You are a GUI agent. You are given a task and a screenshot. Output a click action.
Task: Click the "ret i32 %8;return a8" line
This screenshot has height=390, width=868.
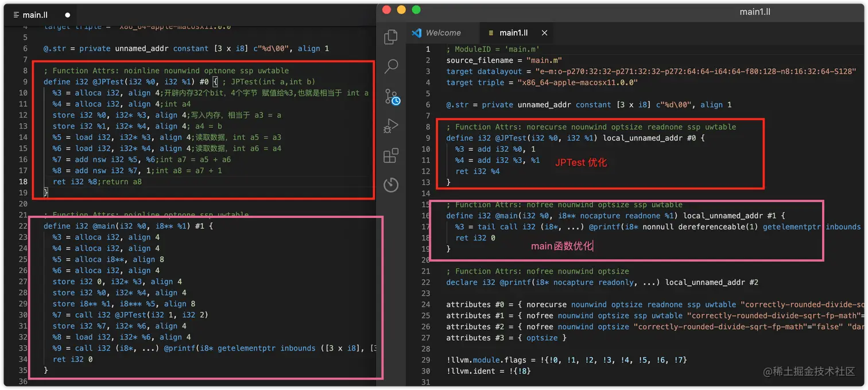pos(97,182)
